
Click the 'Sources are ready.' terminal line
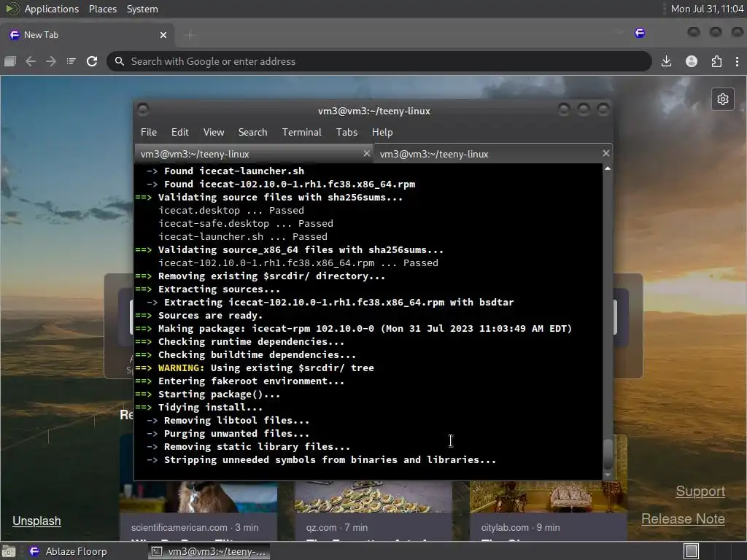coord(210,315)
